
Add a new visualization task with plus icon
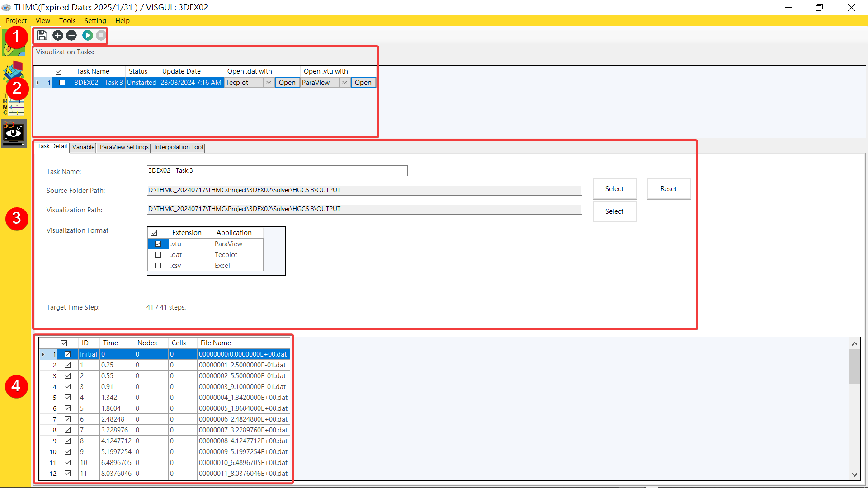coord(57,35)
